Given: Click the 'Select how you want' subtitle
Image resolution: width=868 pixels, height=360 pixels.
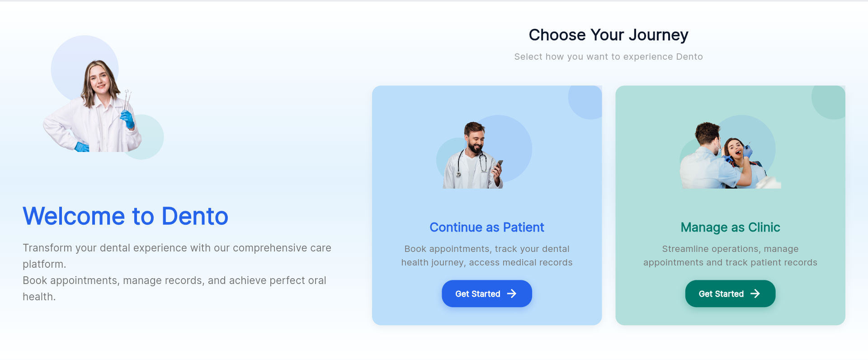Looking at the screenshot, I should [x=608, y=57].
